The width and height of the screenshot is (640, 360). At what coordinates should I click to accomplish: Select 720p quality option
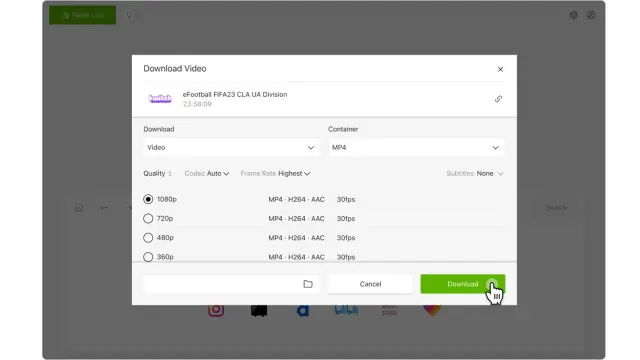(x=148, y=218)
